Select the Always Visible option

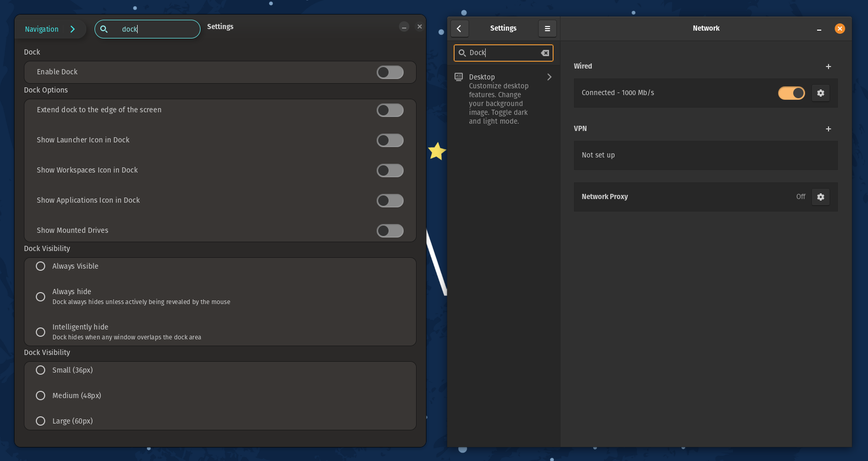point(41,266)
